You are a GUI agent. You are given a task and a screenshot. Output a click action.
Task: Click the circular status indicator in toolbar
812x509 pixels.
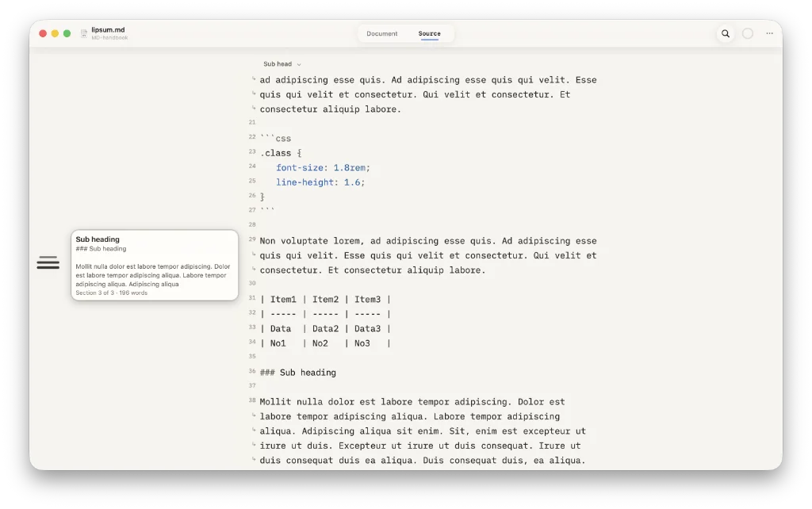pyautogui.click(x=747, y=33)
